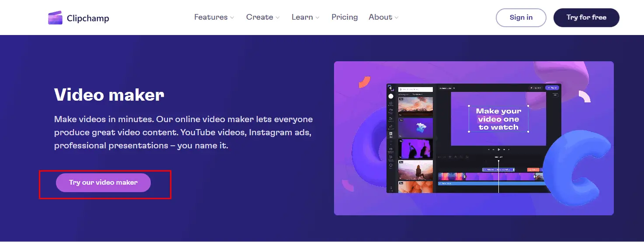This screenshot has width=644, height=242.
Task: Click the white circle icon in editor sidebar
Action: pyautogui.click(x=391, y=96)
